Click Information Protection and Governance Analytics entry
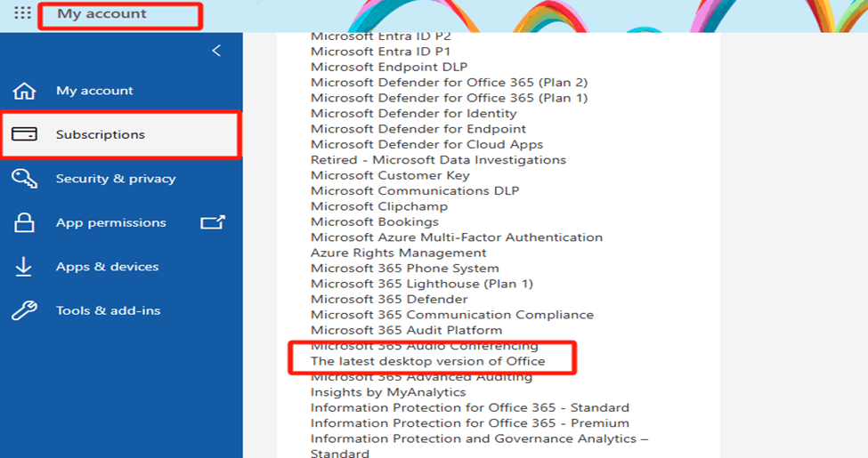Image resolution: width=868 pixels, height=458 pixels. point(479,446)
